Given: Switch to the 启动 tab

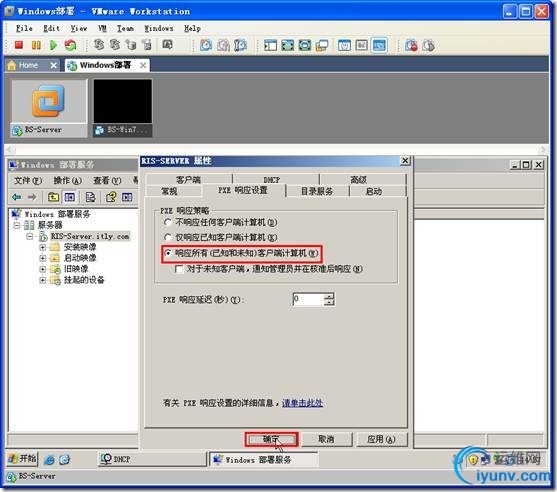Looking at the screenshot, I should coord(374,191).
